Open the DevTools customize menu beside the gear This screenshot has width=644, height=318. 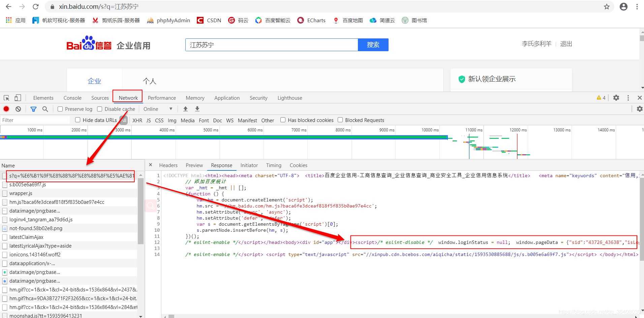(x=628, y=98)
